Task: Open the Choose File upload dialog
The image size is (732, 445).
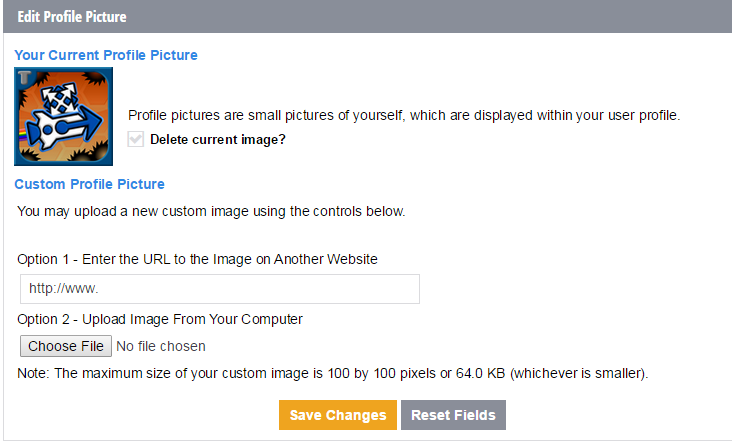Action: tap(66, 346)
